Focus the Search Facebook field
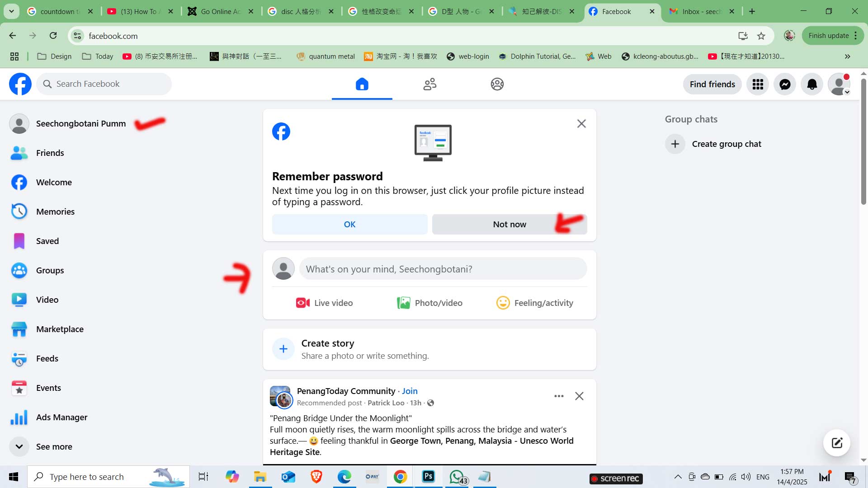868x488 pixels. click(104, 84)
